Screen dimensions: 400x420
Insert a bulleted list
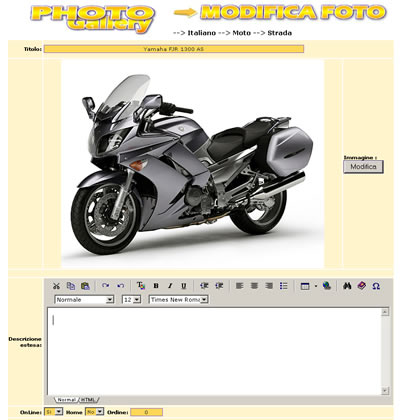(x=284, y=286)
